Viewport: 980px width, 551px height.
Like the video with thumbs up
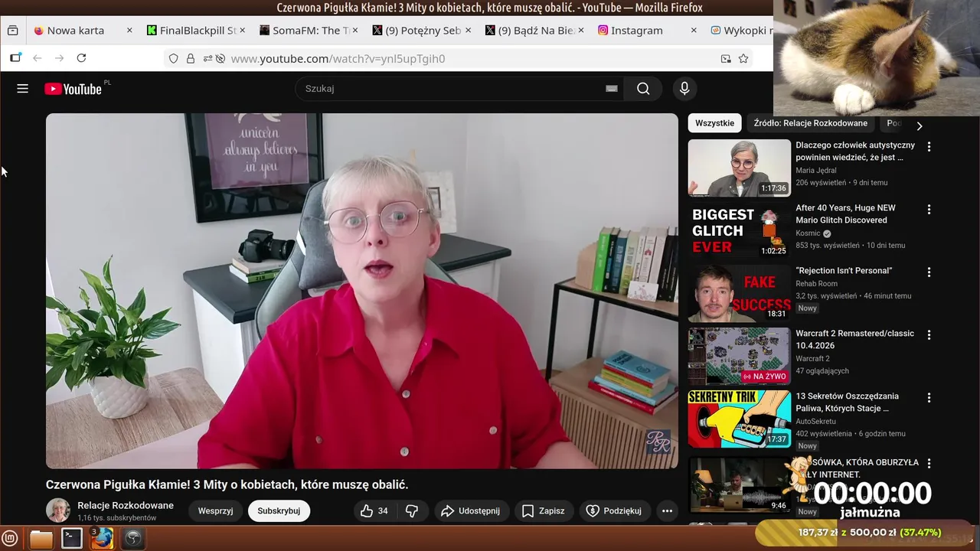(x=374, y=510)
